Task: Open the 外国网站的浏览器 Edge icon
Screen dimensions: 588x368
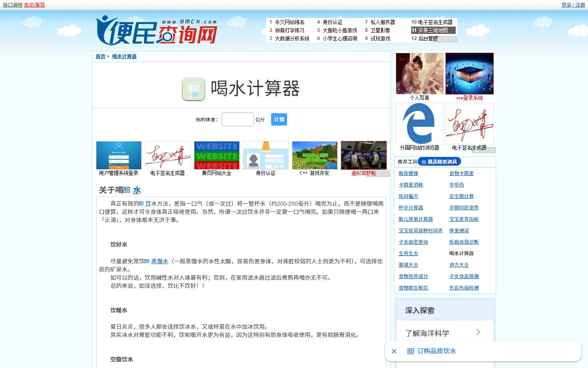Action: [x=420, y=123]
